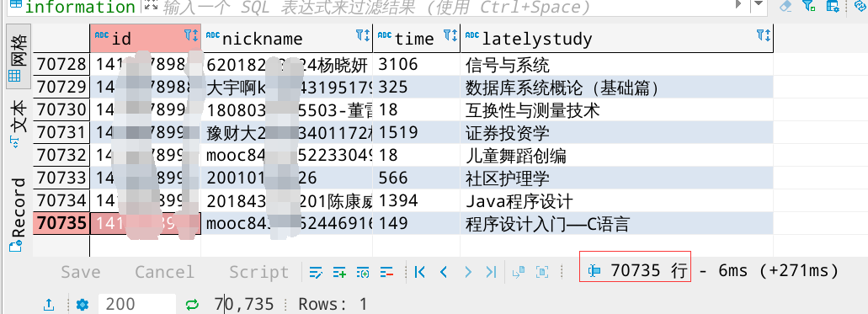Click the time cell with value 325
The height and width of the screenshot is (314, 868).
click(x=416, y=88)
